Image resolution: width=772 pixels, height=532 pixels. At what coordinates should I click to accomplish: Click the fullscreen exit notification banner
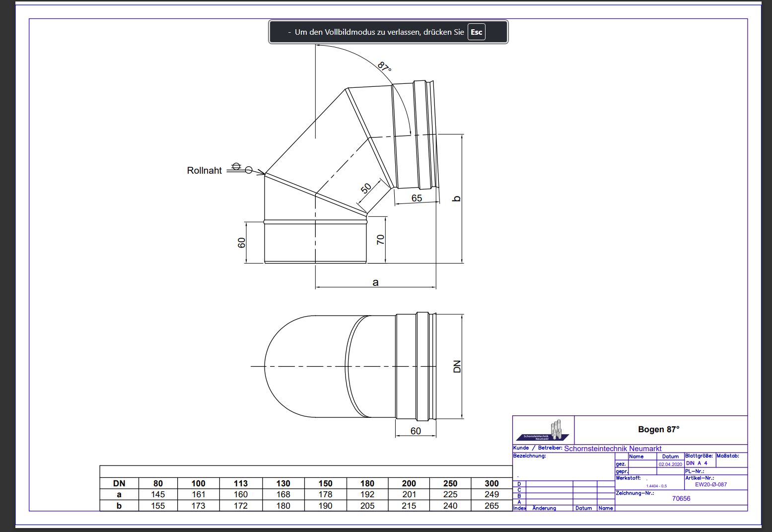pyautogui.click(x=377, y=32)
